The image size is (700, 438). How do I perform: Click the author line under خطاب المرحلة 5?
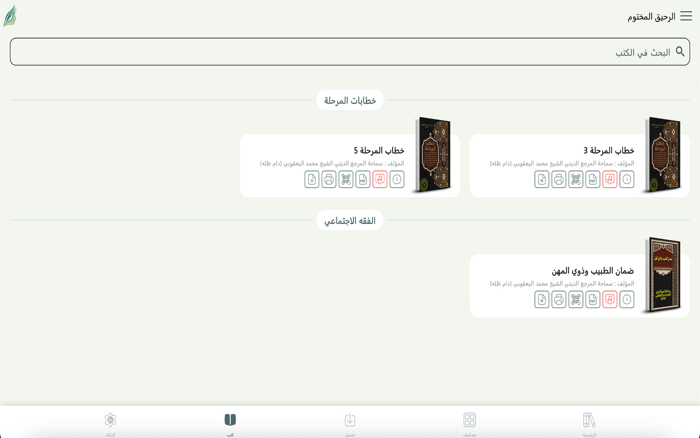pos(332,164)
